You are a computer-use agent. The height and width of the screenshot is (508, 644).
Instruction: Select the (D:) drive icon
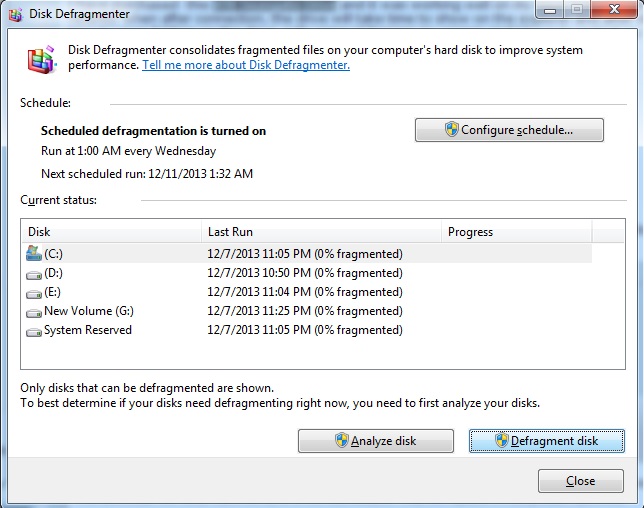pyautogui.click(x=34, y=273)
